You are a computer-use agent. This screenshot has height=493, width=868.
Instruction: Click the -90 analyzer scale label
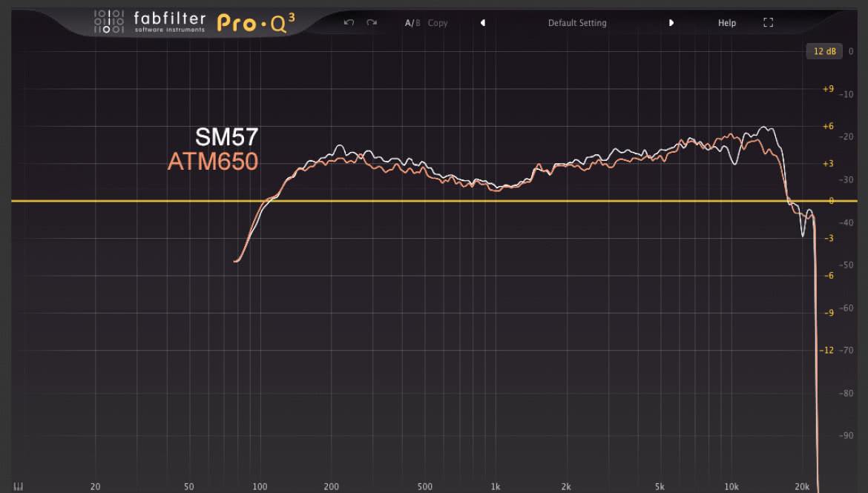click(x=846, y=435)
